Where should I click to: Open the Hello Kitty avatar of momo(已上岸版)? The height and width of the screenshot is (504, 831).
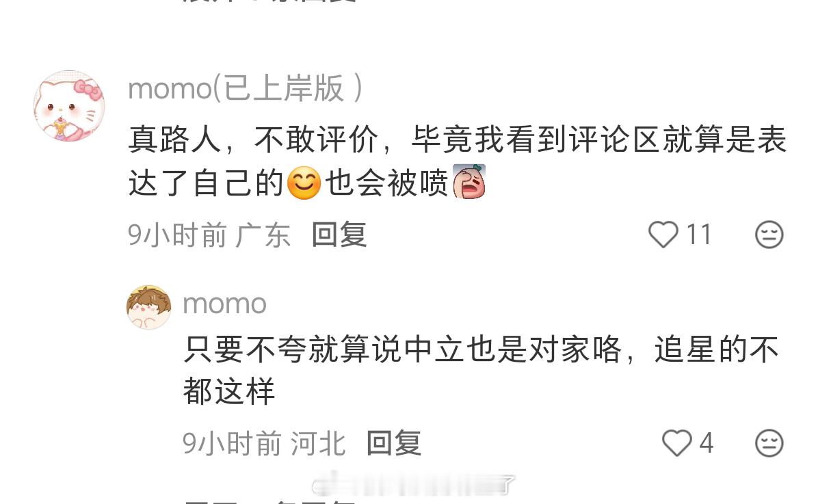(69, 106)
